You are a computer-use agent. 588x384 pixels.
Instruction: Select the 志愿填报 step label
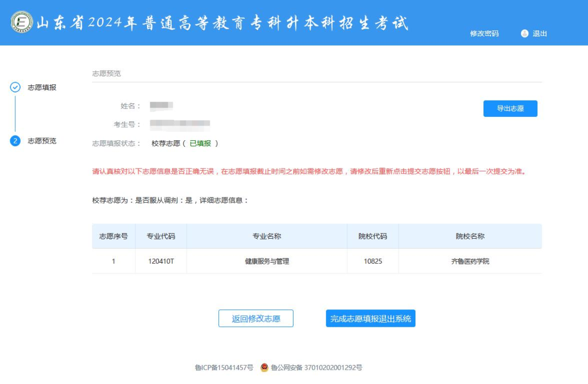[42, 87]
